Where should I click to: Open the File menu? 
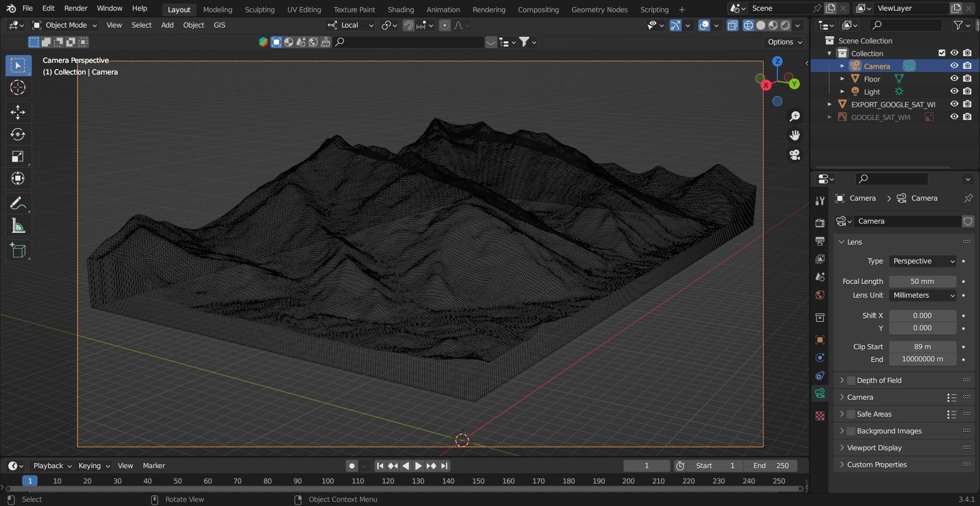pyautogui.click(x=28, y=8)
